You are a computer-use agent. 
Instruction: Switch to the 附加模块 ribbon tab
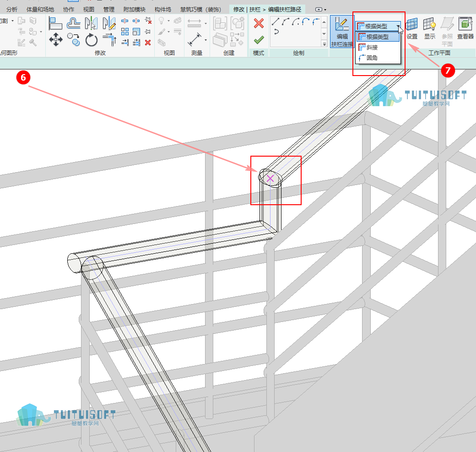pyautogui.click(x=135, y=10)
